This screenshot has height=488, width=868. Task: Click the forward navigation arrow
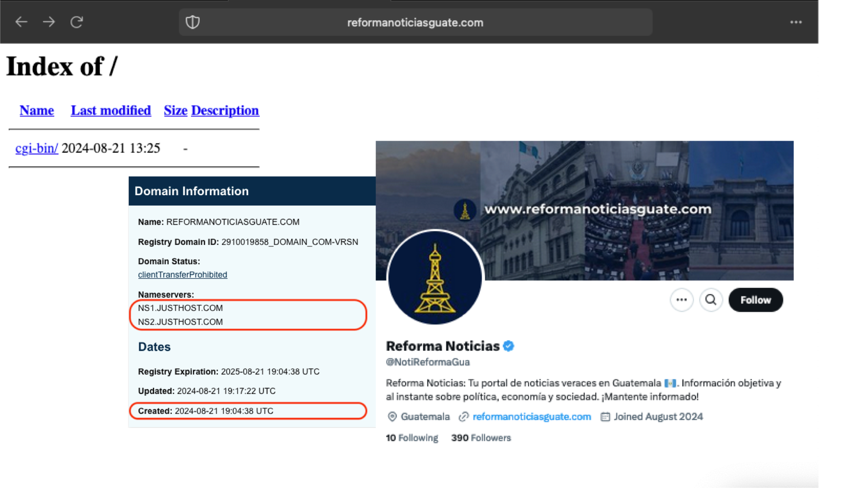tap(49, 22)
